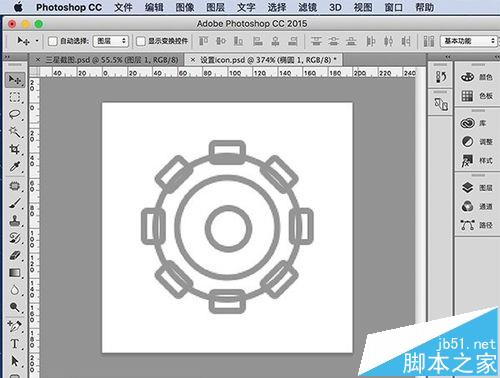Select the Magic Wand tool

15,132
